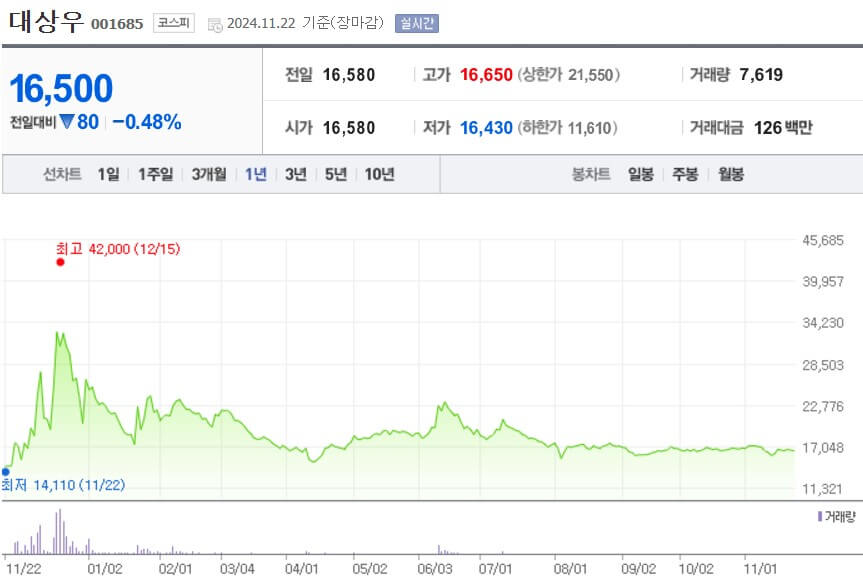The height and width of the screenshot is (581, 863).
Task: Click the blue 최저 14,110 low marker
Action: click(x=6, y=472)
